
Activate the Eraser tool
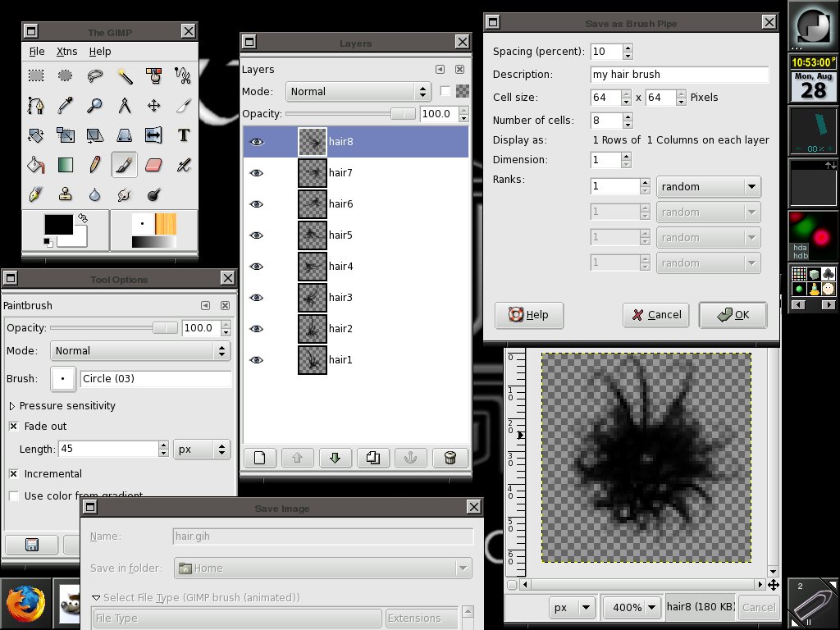pos(153,165)
